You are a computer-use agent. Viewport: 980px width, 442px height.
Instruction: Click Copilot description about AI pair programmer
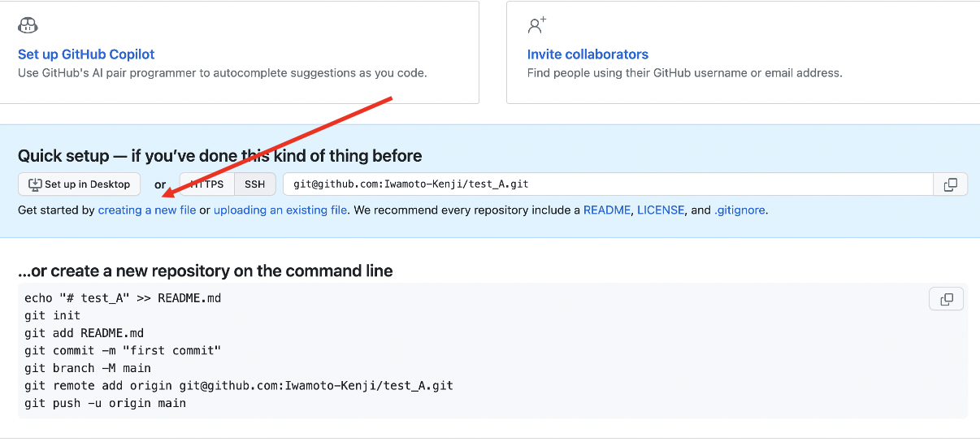[223, 73]
